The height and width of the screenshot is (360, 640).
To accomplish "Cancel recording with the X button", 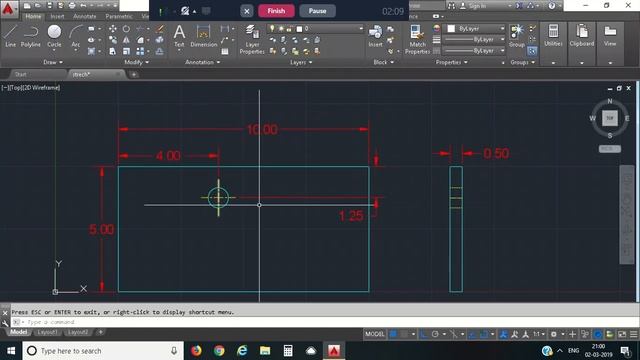I will [x=247, y=11].
